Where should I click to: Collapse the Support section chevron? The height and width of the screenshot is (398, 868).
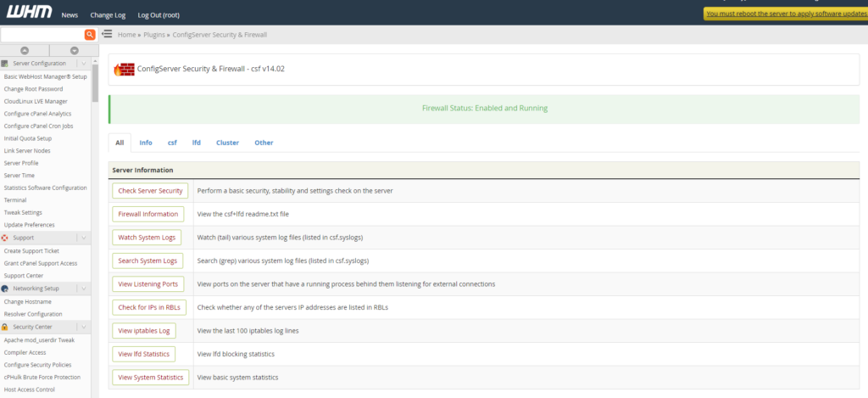(84, 238)
